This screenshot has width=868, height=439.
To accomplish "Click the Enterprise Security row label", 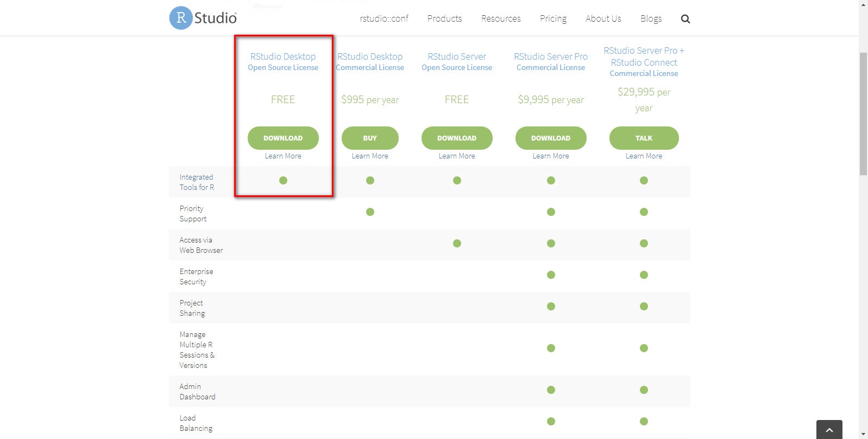I will click(x=196, y=276).
